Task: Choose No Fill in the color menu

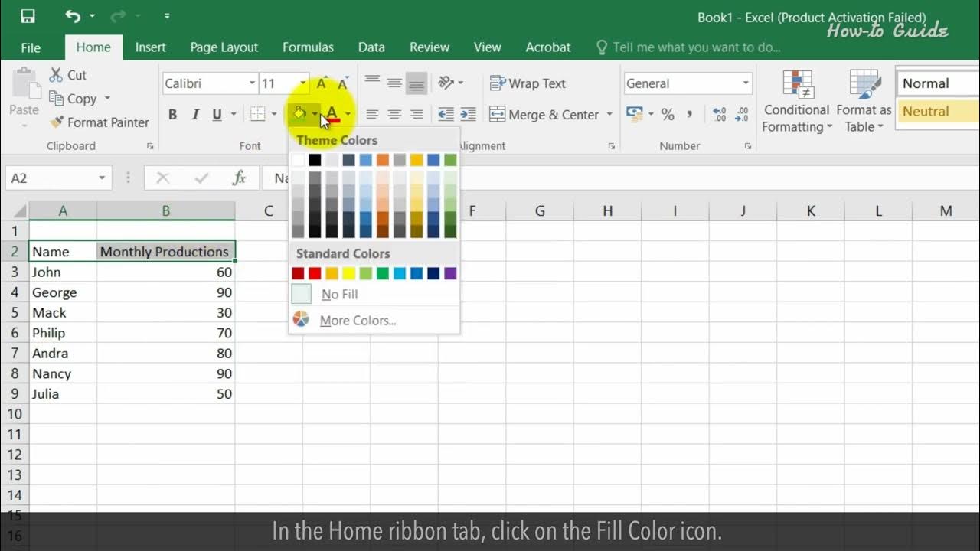Action: point(374,295)
